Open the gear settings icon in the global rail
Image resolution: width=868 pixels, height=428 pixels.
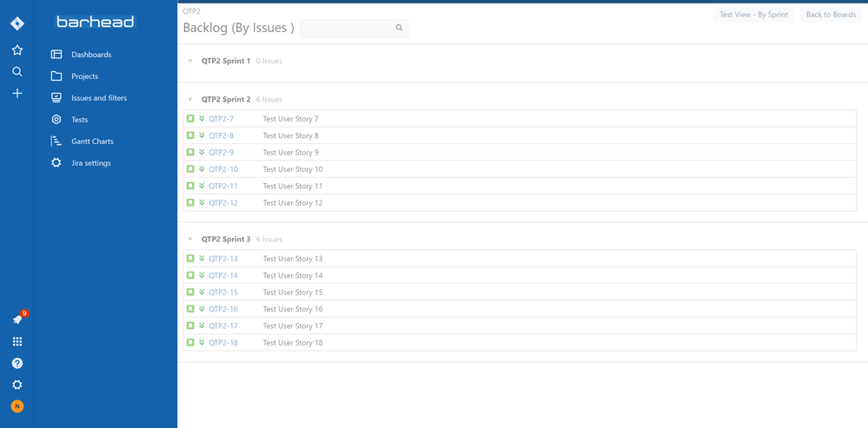click(x=17, y=385)
